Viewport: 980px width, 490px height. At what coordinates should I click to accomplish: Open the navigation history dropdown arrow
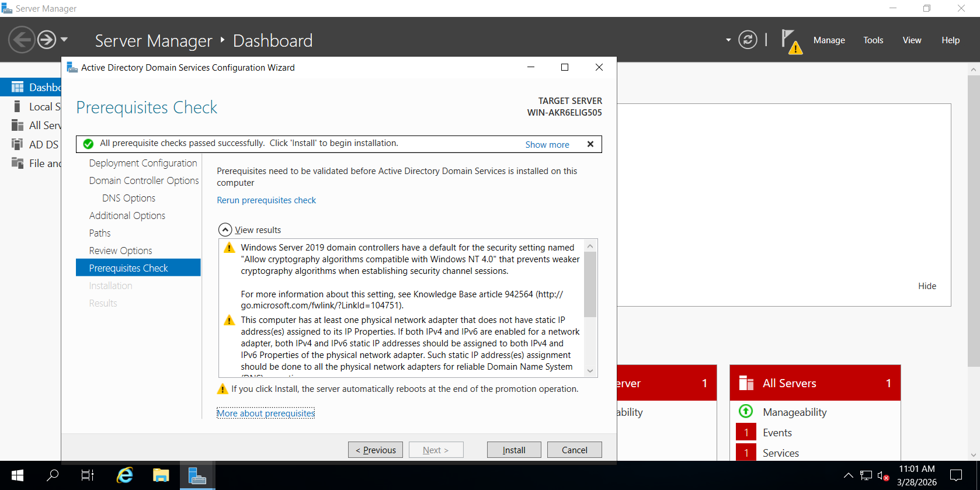click(x=64, y=40)
